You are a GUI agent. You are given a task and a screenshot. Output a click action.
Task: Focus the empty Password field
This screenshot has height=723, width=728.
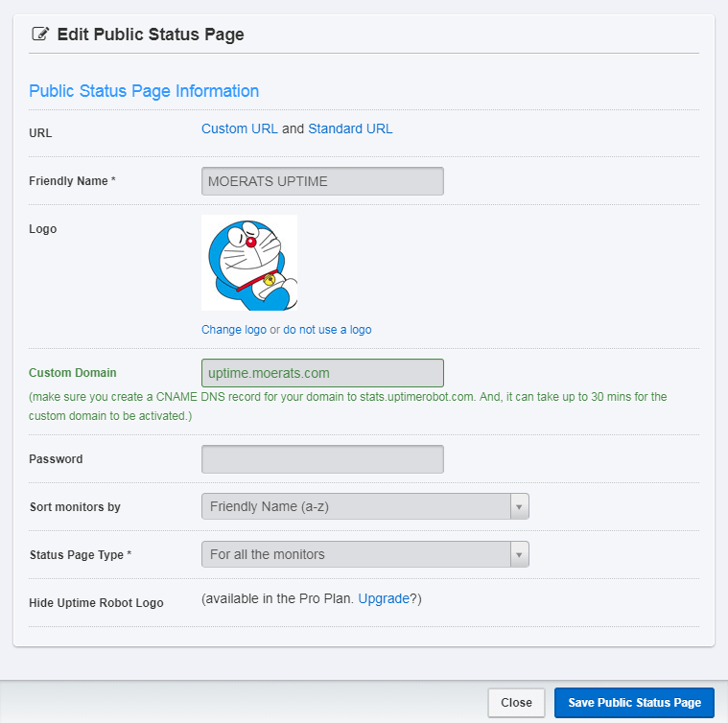pyautogui.click(x=322, y=459)
